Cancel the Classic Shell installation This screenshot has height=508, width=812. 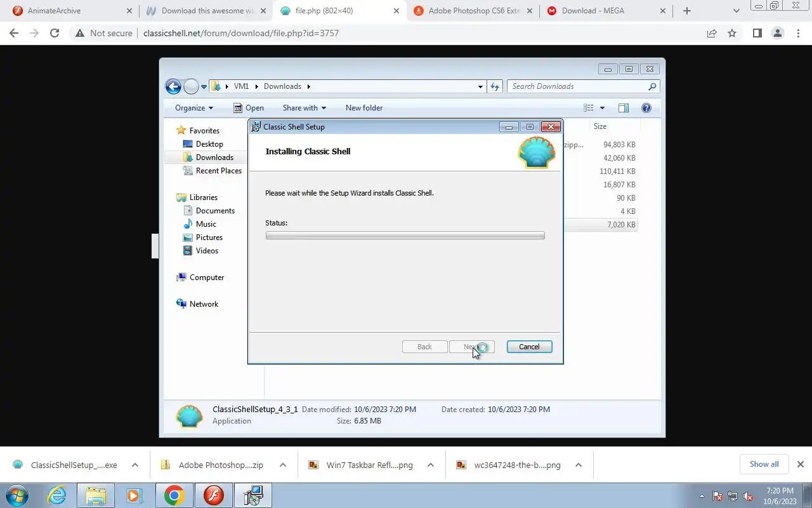tap(529, 347)
